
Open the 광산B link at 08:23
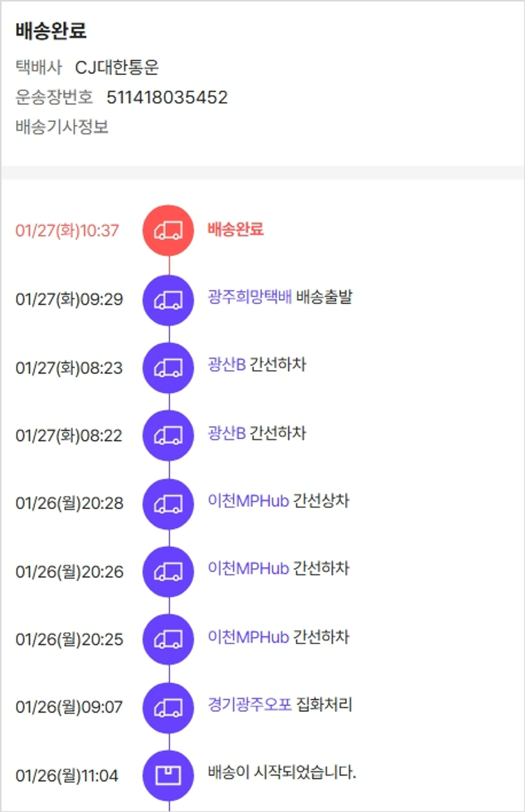pos(227,365)
